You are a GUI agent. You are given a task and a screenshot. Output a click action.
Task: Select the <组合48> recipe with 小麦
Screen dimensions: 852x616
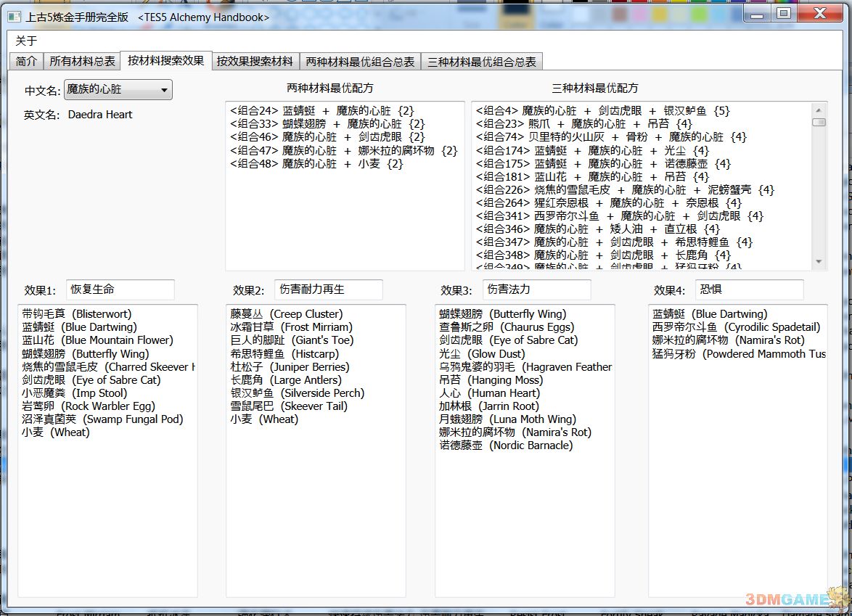tap(316, 163)
